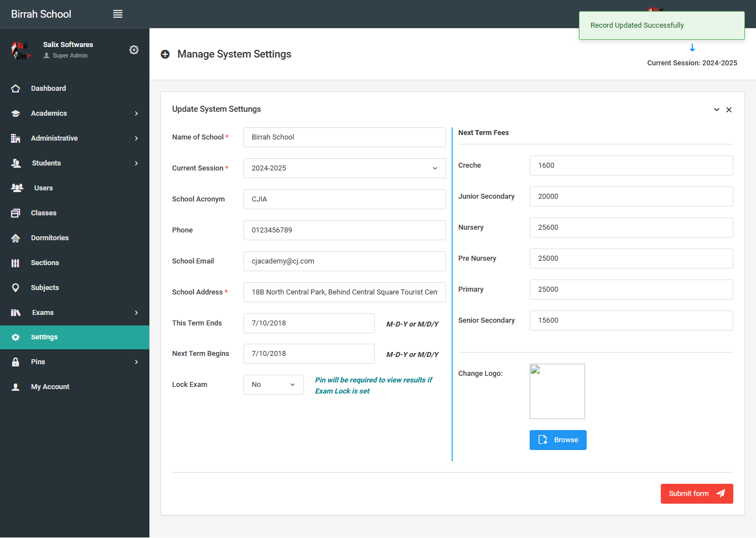
Task: Open the profile gear settings icon
Action: pyautogui.click(x=134, y=50)
